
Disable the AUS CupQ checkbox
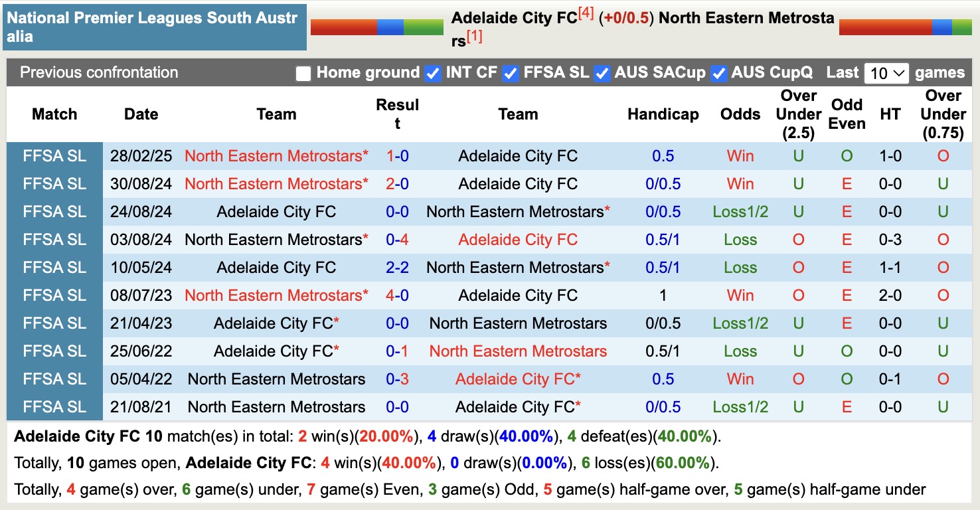pos(718,73)
